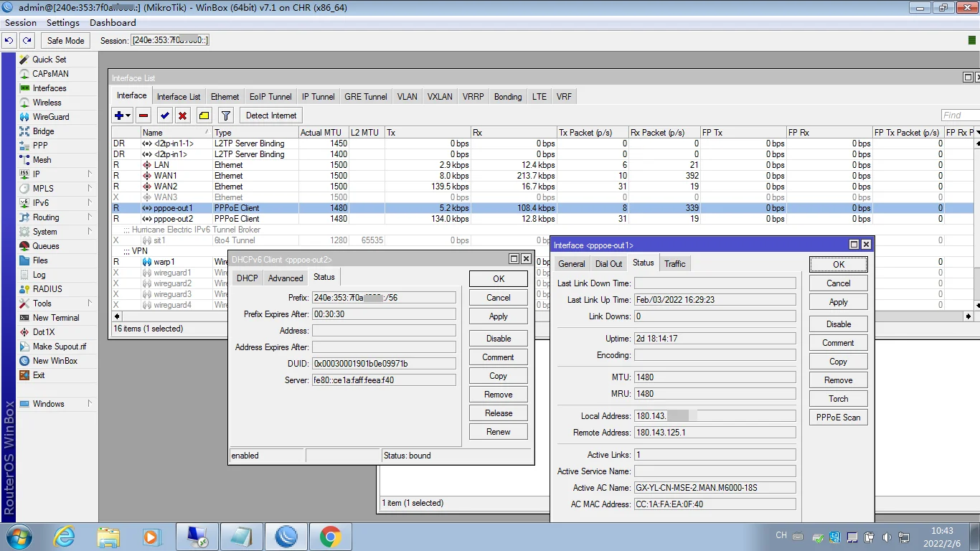
Task: Click the yellow comment note icon
Action: point(204,116)
